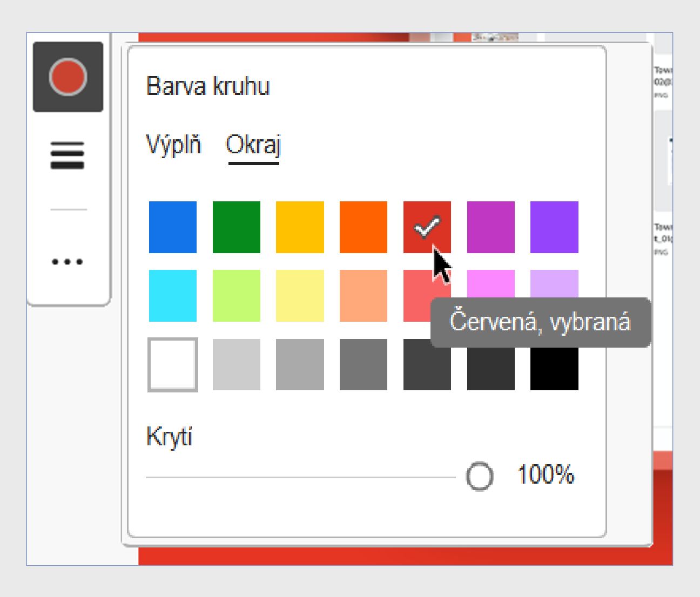Select the blue color swatch
The height and width of the screenshot is (597, 700).
click(174, 227)
